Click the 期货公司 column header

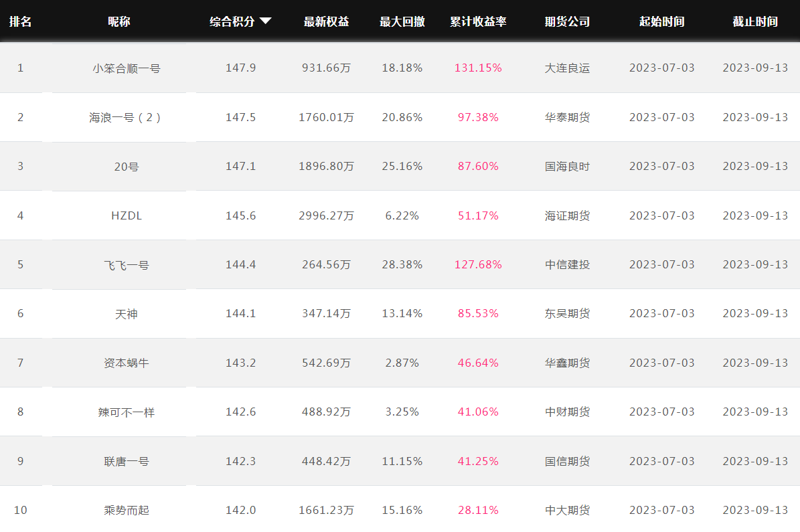[567, 21]
